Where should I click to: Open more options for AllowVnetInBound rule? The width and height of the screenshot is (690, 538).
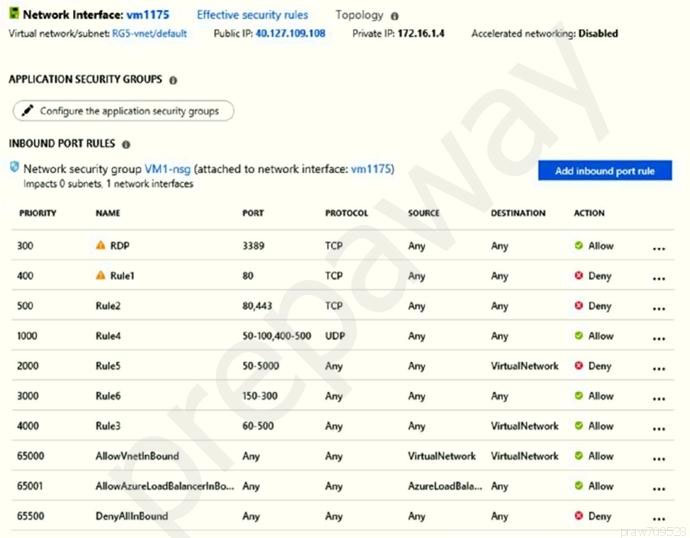659,459
